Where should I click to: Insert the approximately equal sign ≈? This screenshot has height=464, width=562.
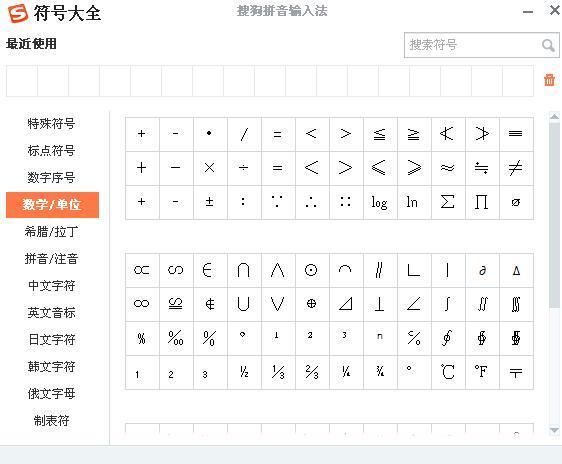(x=448, y=168)
